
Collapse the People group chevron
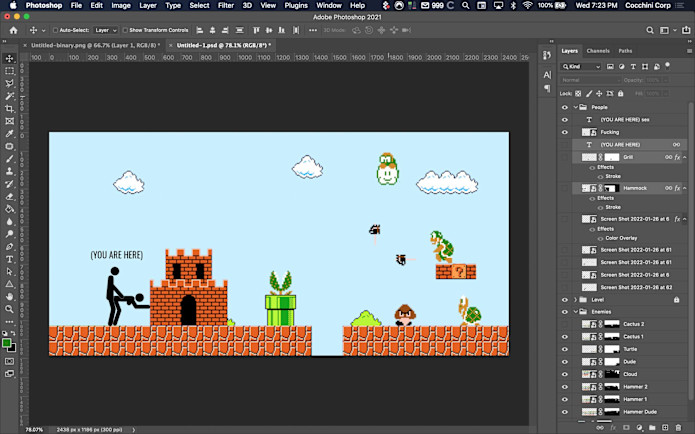point(575,107)
